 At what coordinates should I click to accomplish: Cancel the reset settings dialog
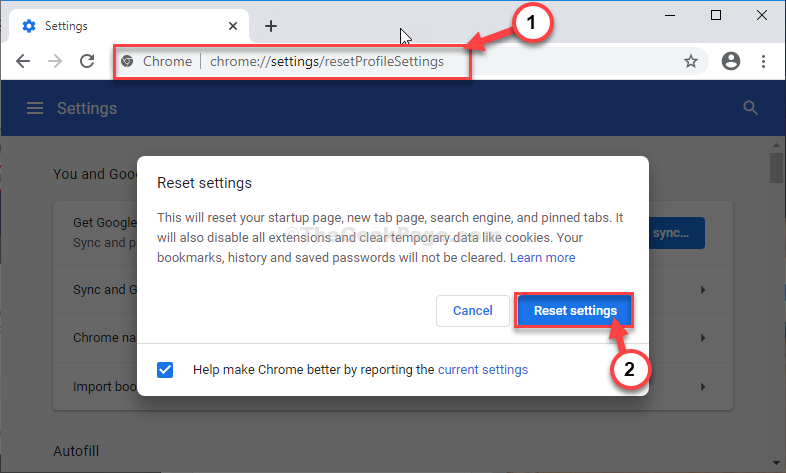(x=473, y=311)
